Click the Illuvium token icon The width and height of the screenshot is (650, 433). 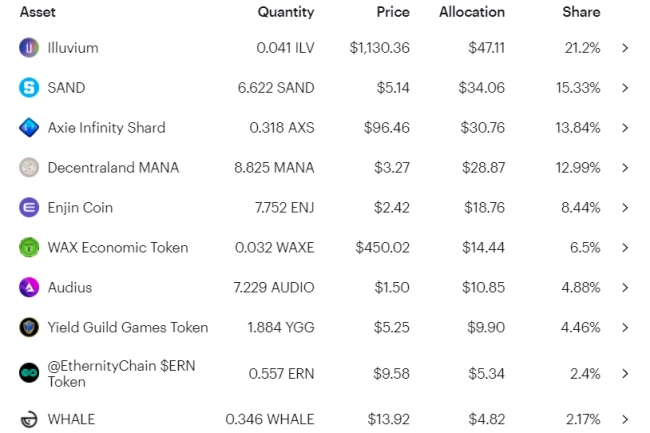point(29,48)
